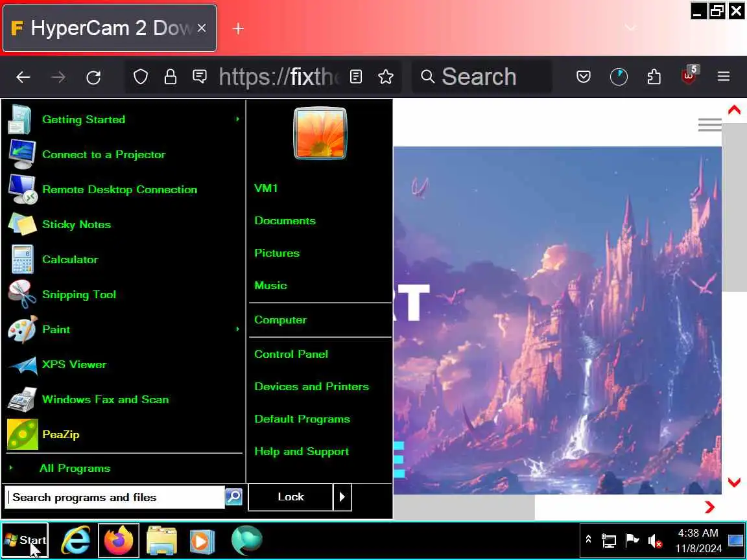Open the Documents library
This screenshot has width=747, height=560.
click(x=285, y=220)
